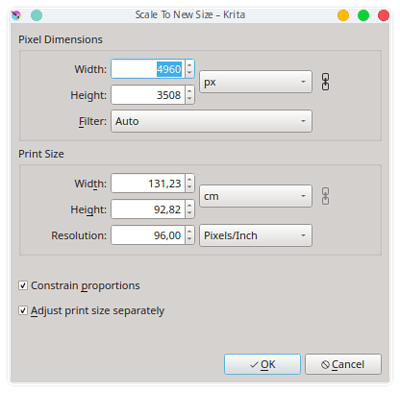The image size is (400, 393).
Task: Open the cm print unit dropdown
Action: click(256, 196)
